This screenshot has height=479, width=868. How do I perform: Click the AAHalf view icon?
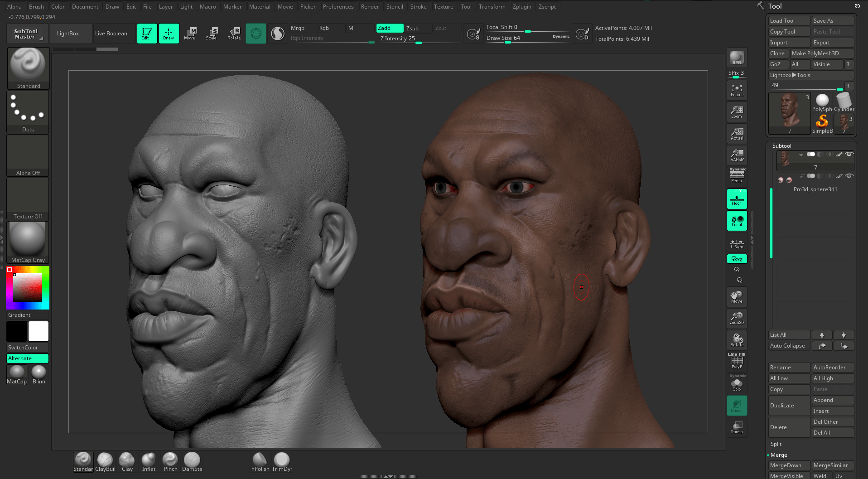click(737, 155)
